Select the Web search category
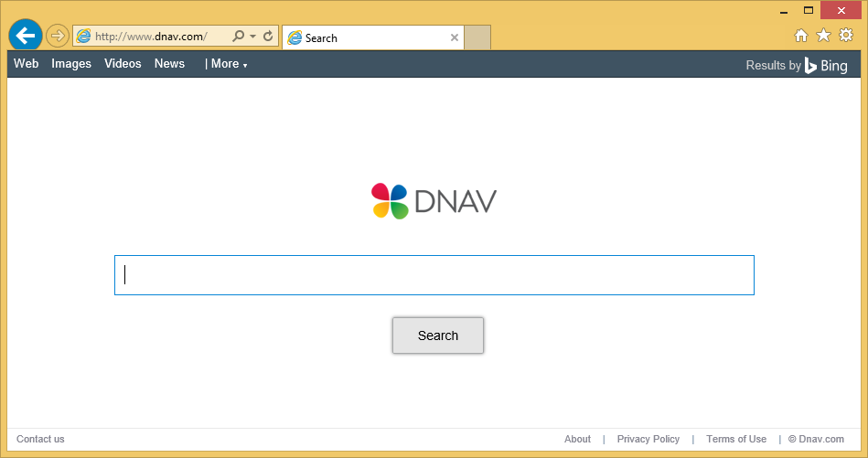 coord(26,64)
